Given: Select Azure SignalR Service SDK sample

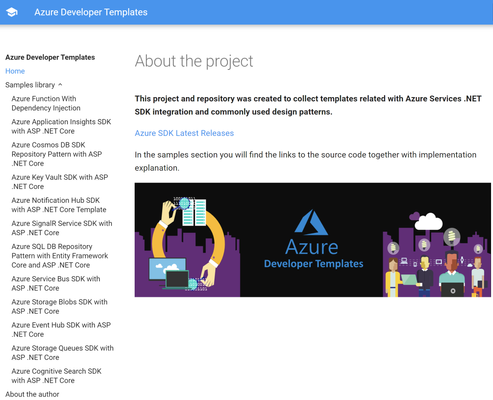Looking at the screenshot, I should (62, 228).
